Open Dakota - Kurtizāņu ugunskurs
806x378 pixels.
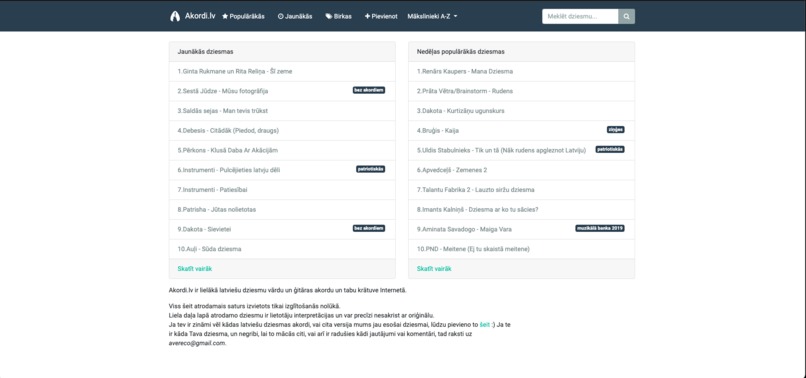pos(461,111)
